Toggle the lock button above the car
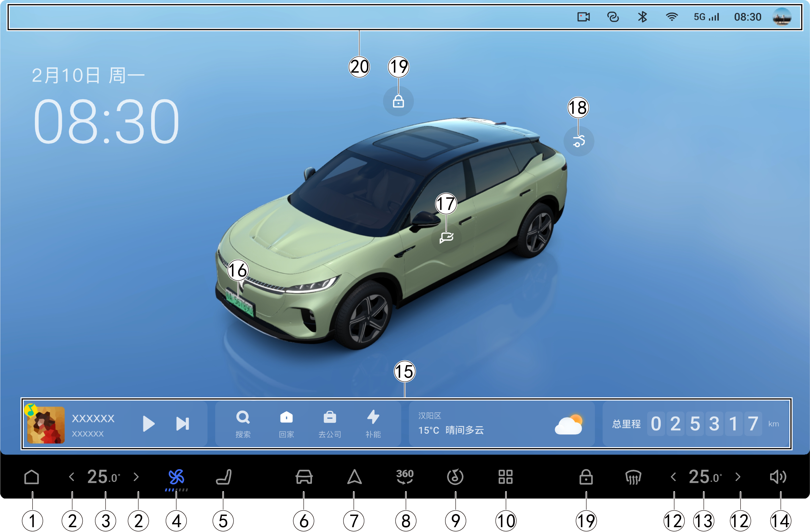This screenshot has width=810, height=532. coord(398,102)
